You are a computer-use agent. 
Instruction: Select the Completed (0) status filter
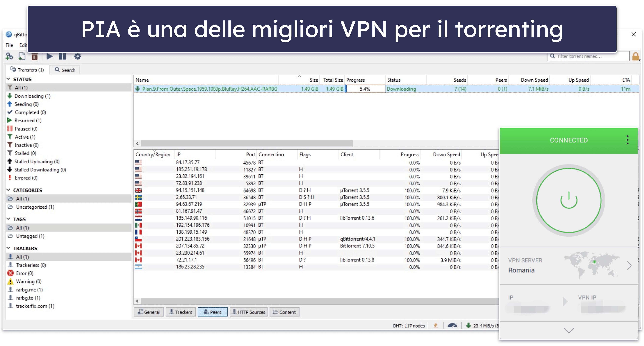tap(27, 112)
